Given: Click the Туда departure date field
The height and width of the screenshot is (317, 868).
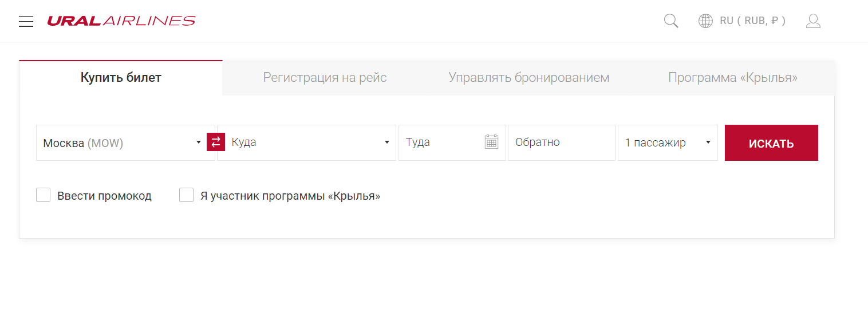Looking at the screenshot, I should [x=452, y=142].
